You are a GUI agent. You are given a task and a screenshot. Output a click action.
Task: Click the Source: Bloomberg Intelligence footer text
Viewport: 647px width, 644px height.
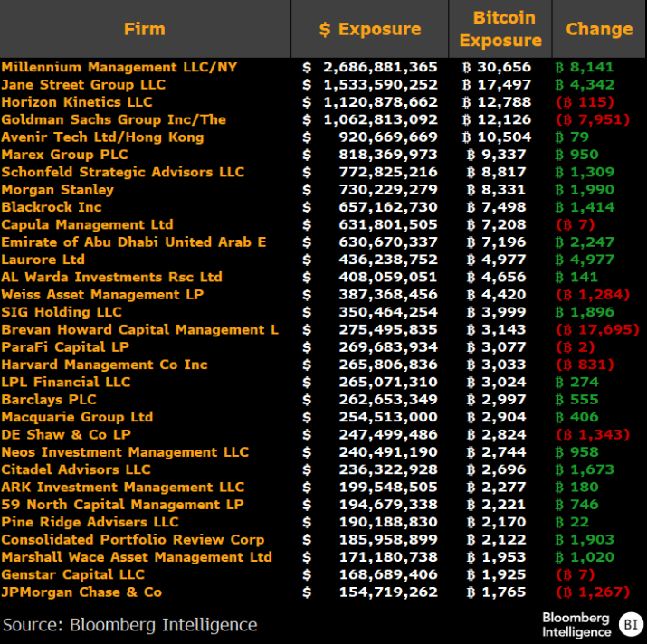[x=130, y=625]
